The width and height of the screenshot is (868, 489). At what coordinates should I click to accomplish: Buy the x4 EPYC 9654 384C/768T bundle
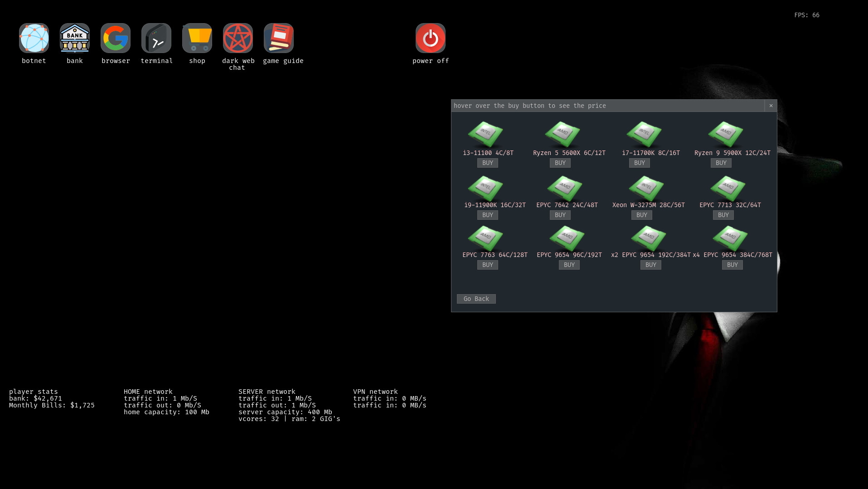point(732,265)
